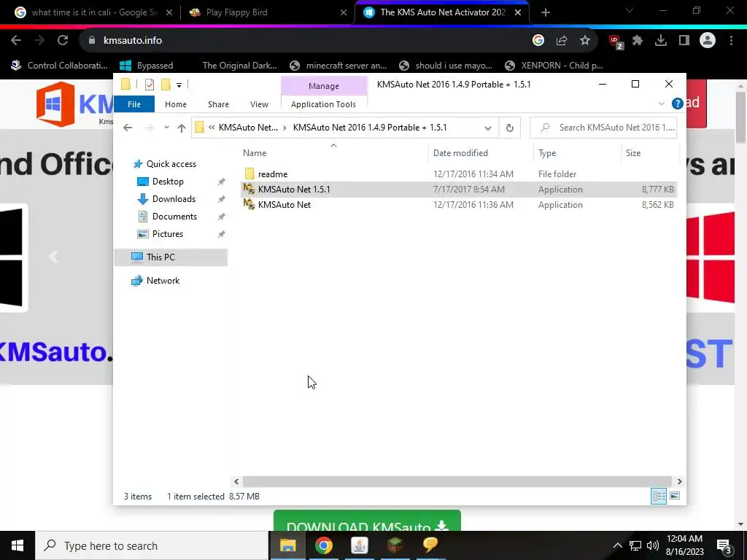Open Google Chrome taskbar icon
Viewport: 747px width, 560px height.
[323, 545]
